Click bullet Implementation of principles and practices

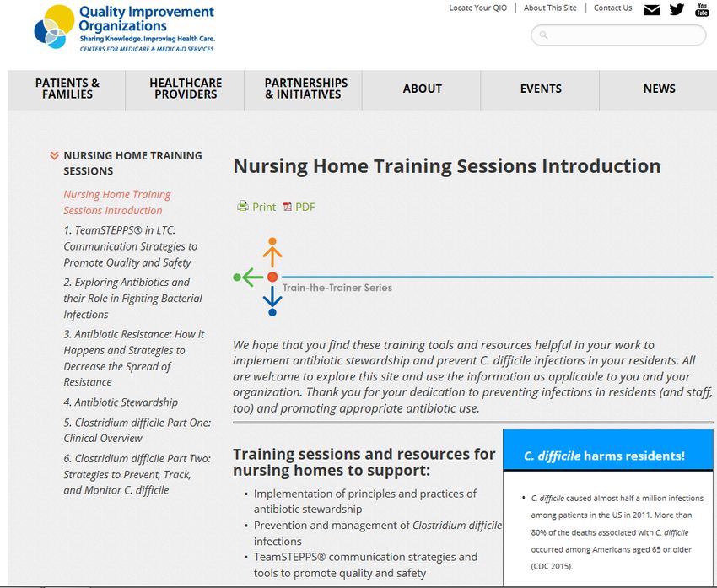365,502
